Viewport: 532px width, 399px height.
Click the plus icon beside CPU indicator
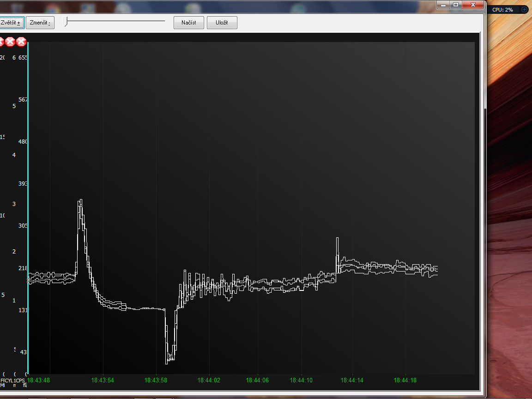pos(524,9)
